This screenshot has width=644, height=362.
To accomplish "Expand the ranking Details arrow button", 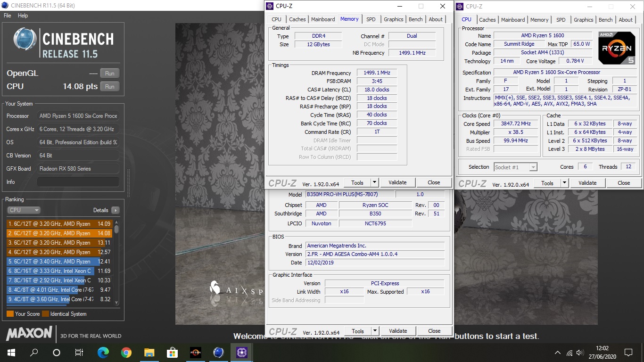I will click(x=116, y=210).
